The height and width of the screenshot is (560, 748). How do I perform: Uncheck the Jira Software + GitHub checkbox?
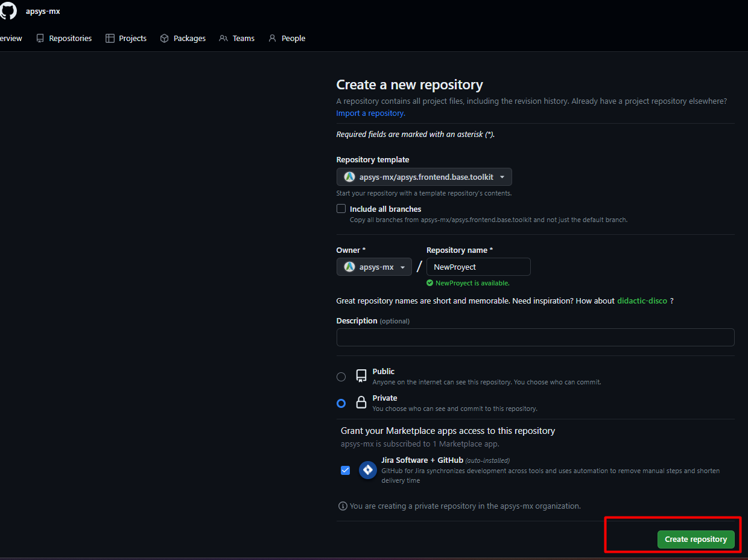[x=345, y=470]
